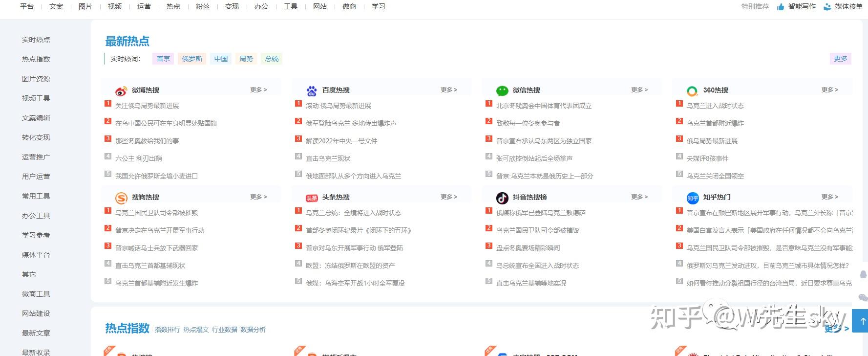Click the Weibo hot search logo icon
The width and height of the screenshot is (868, 356).
[121, 91]
